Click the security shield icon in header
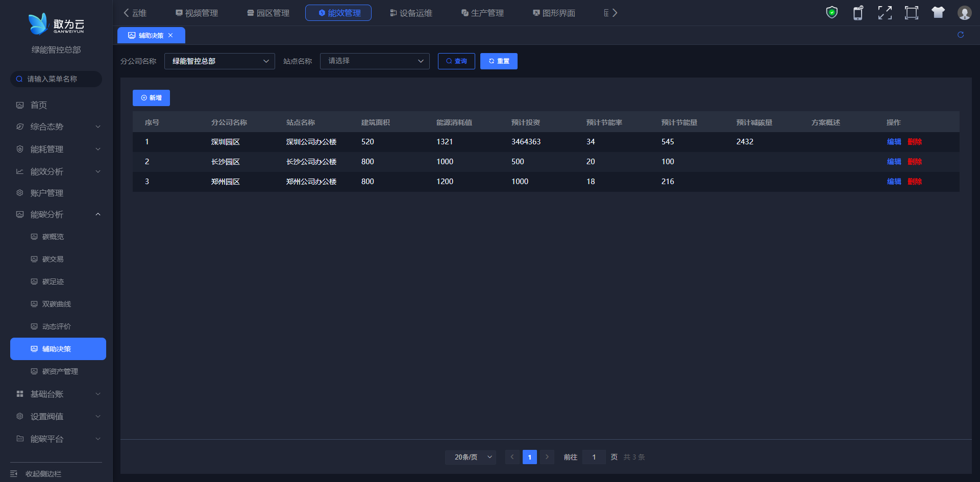The image size is (980, 482). pyautogui.click(x=832, y=13)
